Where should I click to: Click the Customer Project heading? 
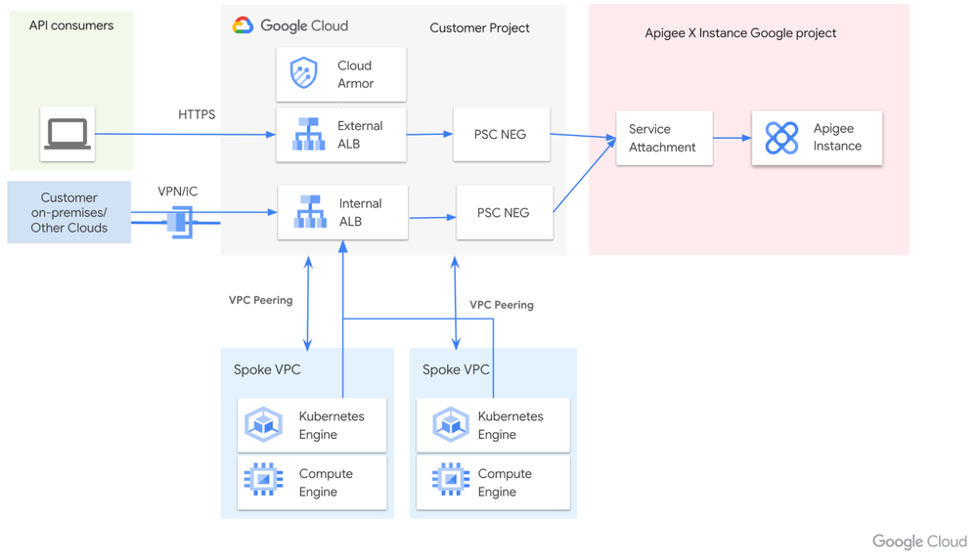pos(480,28)
